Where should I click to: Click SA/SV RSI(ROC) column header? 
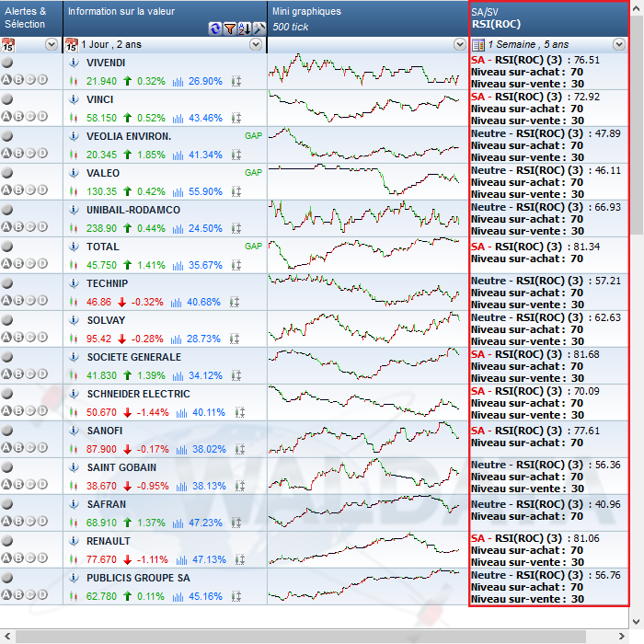click(548, 18)
